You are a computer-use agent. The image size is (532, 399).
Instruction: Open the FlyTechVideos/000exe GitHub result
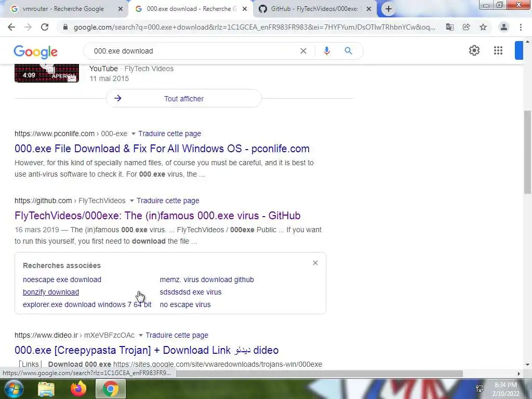(x=157, y=216)
